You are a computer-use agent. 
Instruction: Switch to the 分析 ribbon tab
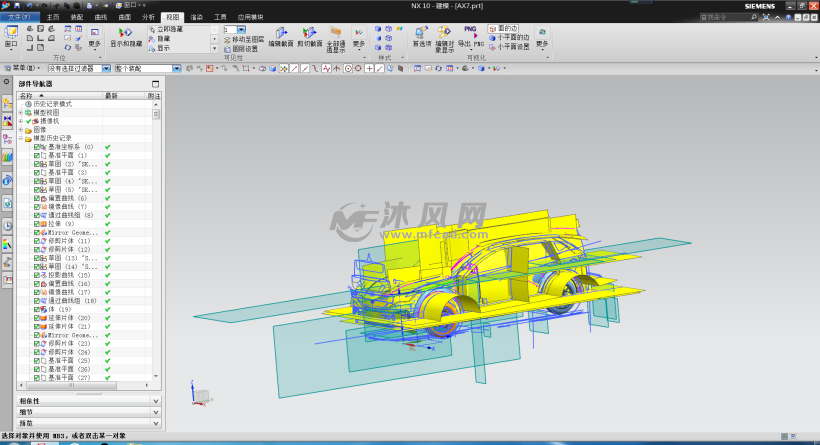149,17
